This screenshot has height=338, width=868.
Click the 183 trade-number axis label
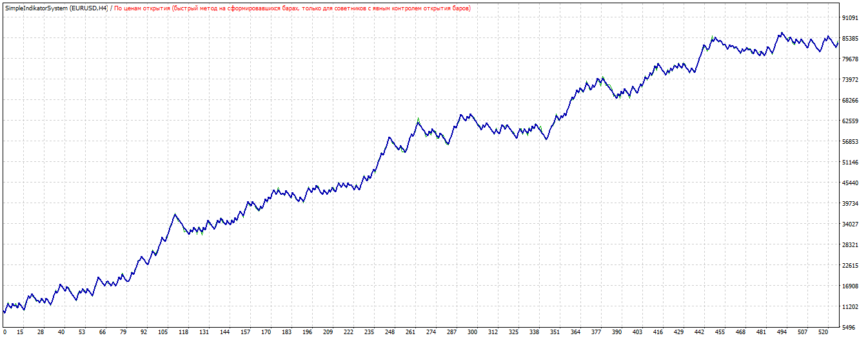pos(287,332)
